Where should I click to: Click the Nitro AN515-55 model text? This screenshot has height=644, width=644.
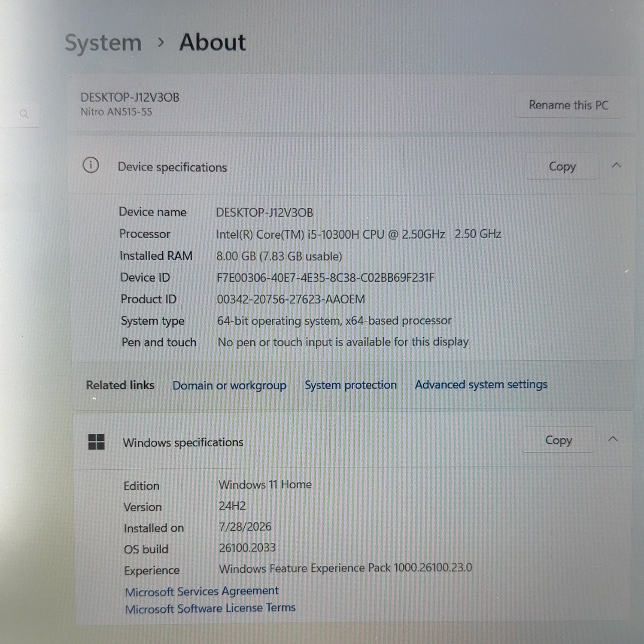[x=116, y=112]
